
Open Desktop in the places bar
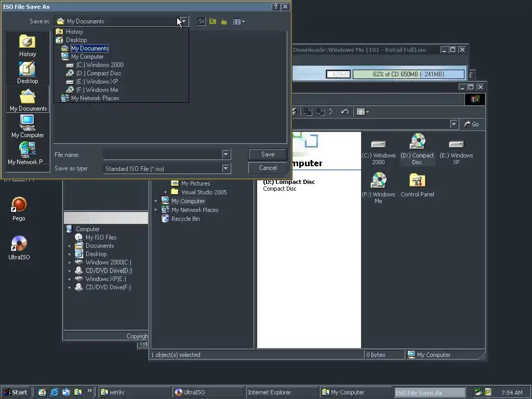tap(28, 73)
